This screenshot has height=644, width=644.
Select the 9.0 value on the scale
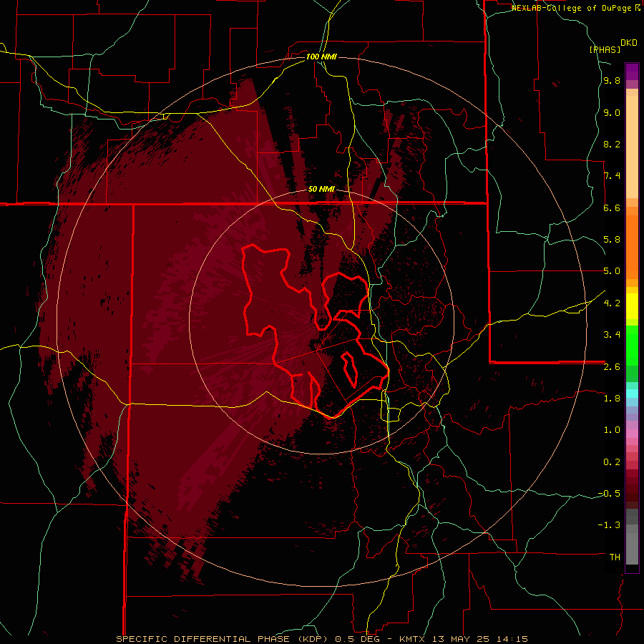pyautogui.click(x=612, y=113)
